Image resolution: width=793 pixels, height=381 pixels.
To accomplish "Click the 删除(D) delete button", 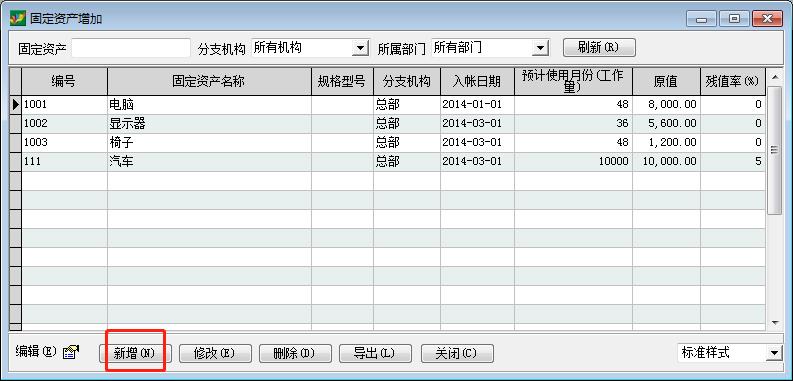I will [x=295, y=353].
